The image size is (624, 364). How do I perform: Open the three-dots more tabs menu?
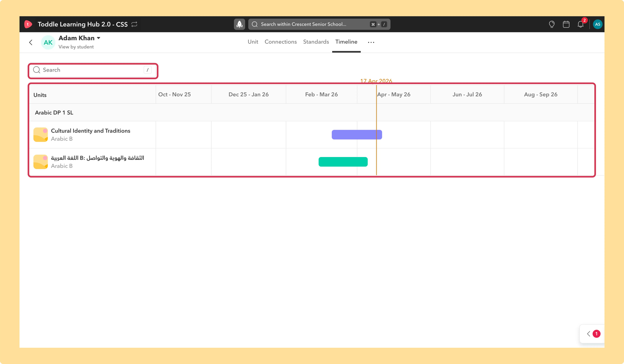click(x=371, y=42)
